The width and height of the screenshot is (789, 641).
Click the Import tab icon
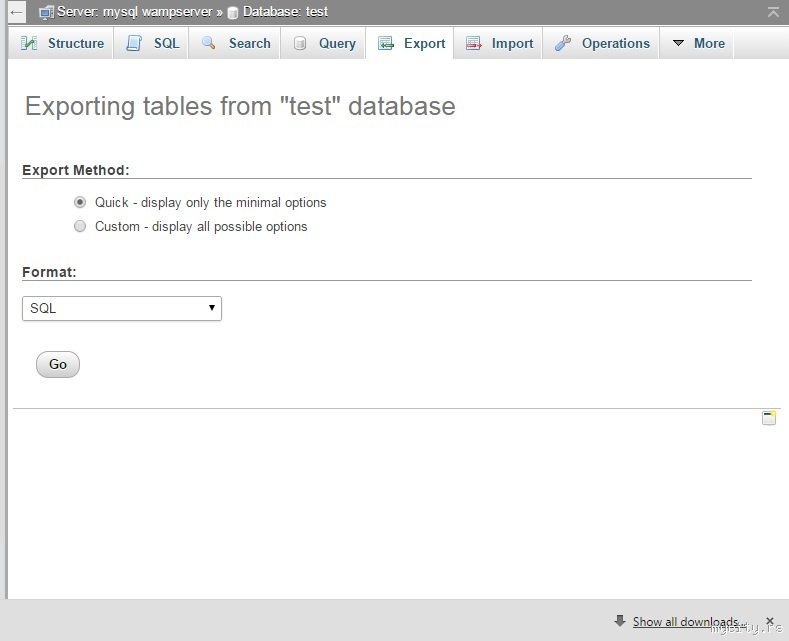coord(474,44)
